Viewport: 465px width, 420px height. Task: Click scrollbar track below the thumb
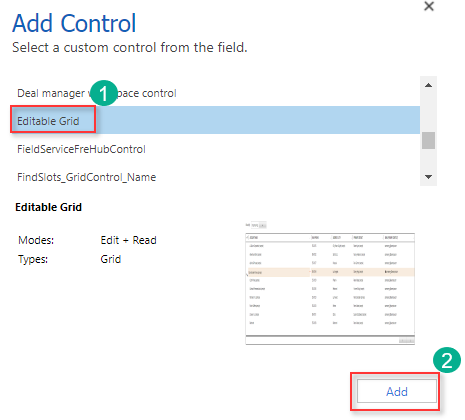428,159
